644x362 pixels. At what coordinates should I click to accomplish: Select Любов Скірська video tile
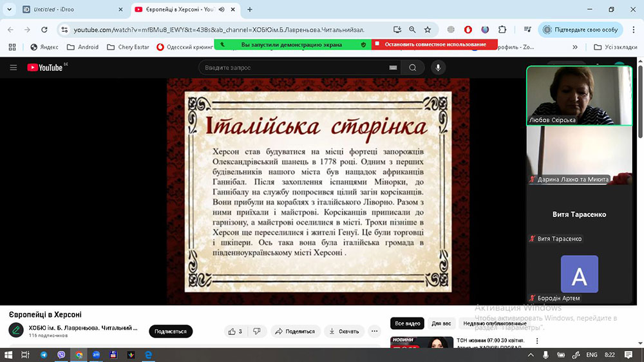pyautogui.click(x=579, y=96)
